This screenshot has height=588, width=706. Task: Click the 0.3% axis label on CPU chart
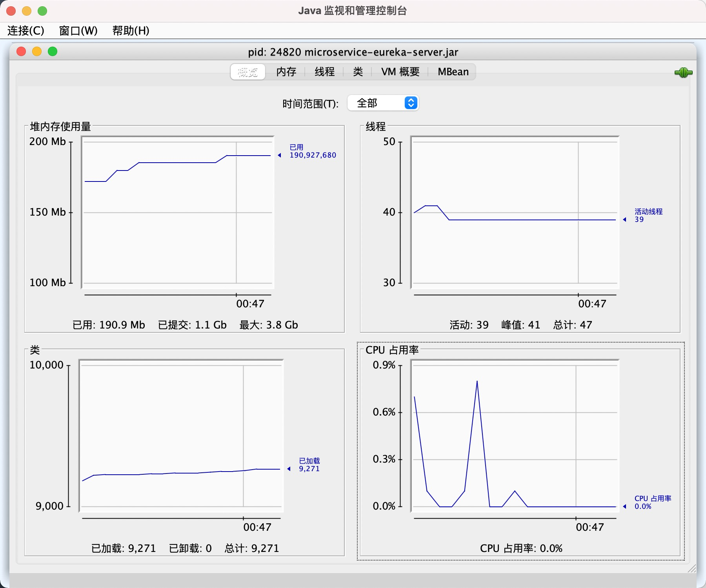point(384,459)
